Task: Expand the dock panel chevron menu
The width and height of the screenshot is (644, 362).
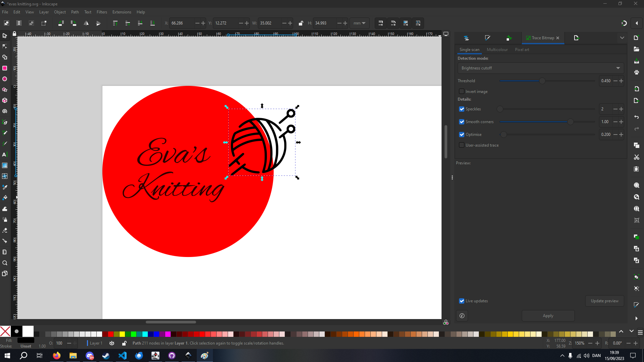Action: click(x=622, y=38)
